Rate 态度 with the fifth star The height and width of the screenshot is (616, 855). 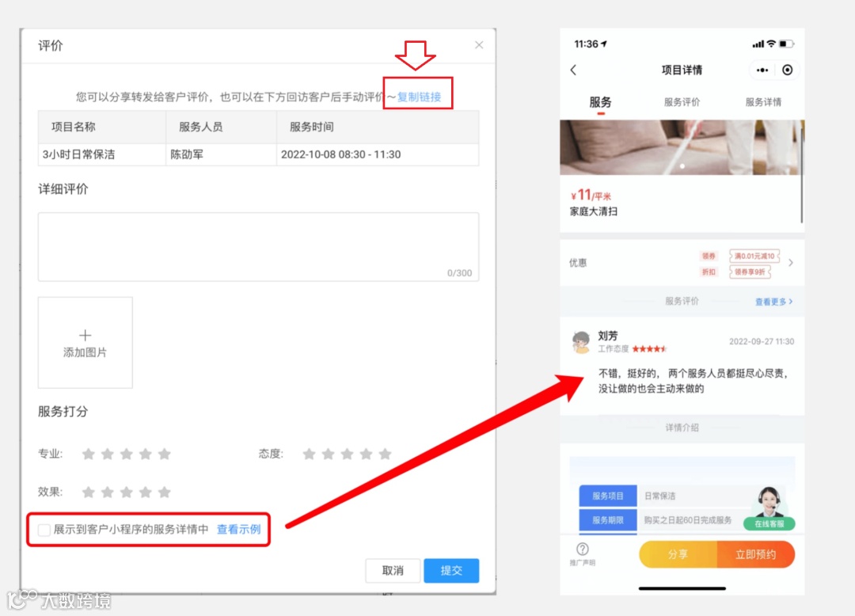coord(385,454)
